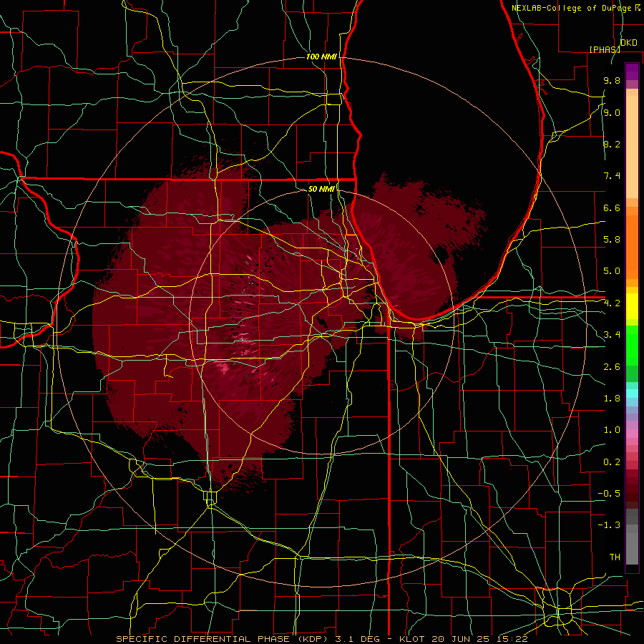
Task: Click the 8.2 value on the color scale
Action: point(612,144)
